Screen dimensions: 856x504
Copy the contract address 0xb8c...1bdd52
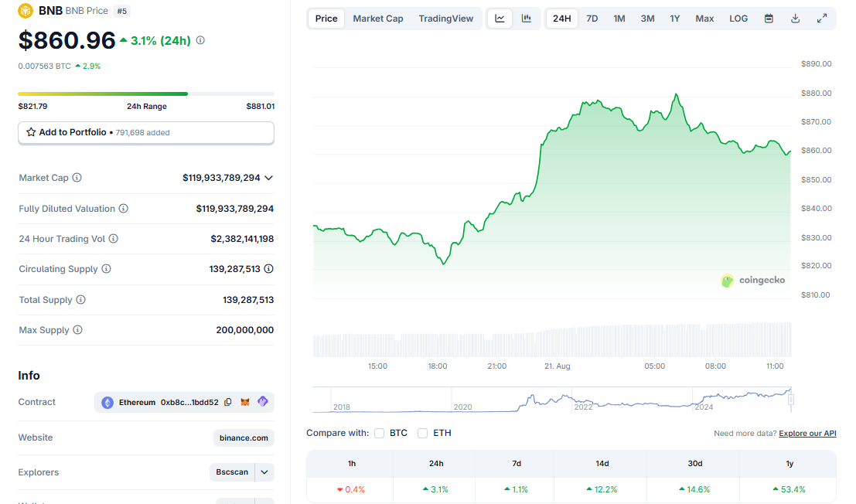coord(227,402)
